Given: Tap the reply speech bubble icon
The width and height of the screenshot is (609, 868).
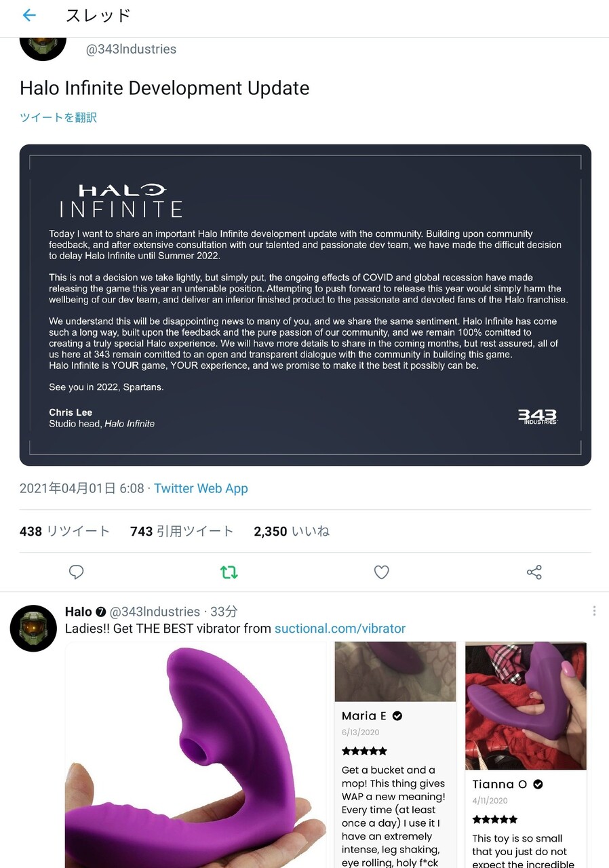Looking at the screenshot, I should pos(77,572).
